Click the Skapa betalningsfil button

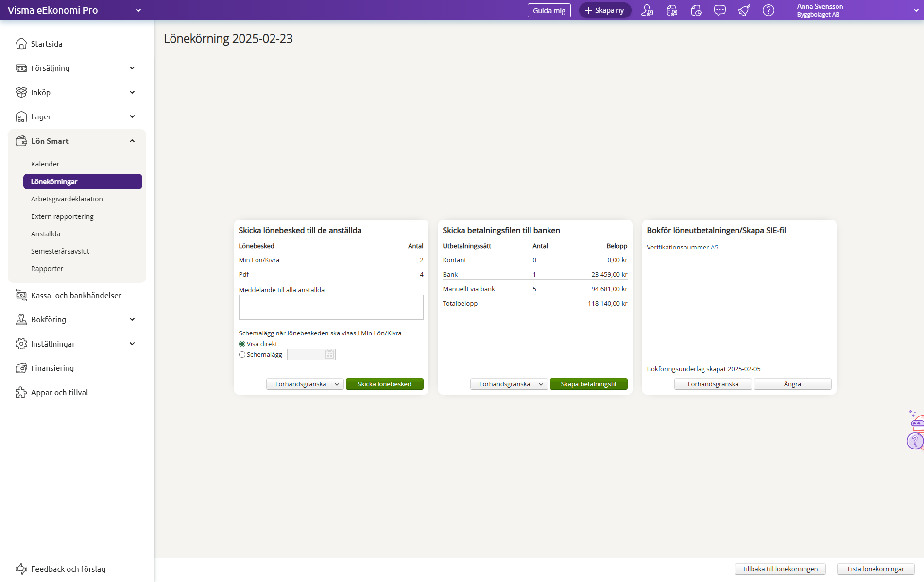588,384
